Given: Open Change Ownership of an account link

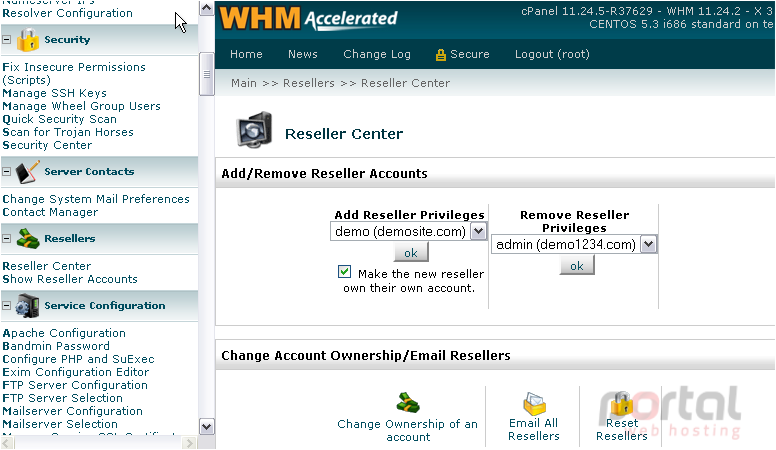Looking at the screenshot, I should tap(407, 430).
